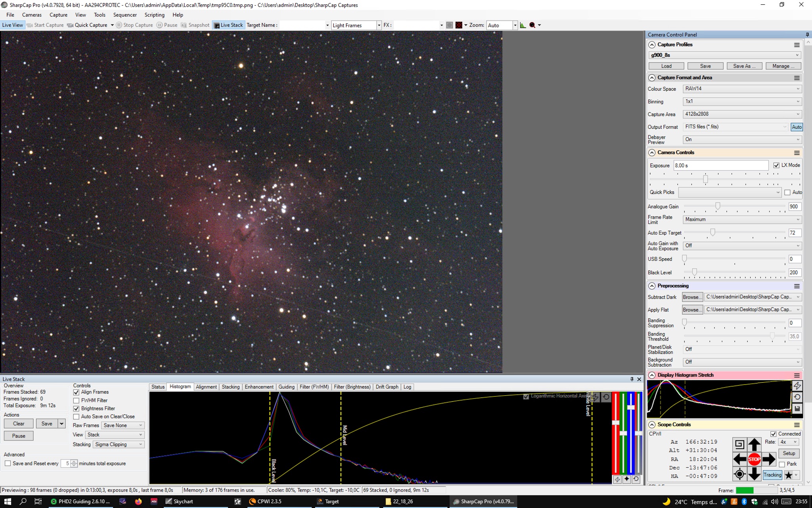Toggle the Brightness Filter checkbox
The height and width of the screenshot is (508, 812).
76,409
